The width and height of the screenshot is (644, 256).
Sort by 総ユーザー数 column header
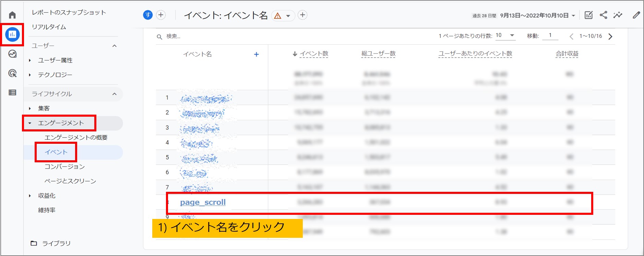[379, 54]
